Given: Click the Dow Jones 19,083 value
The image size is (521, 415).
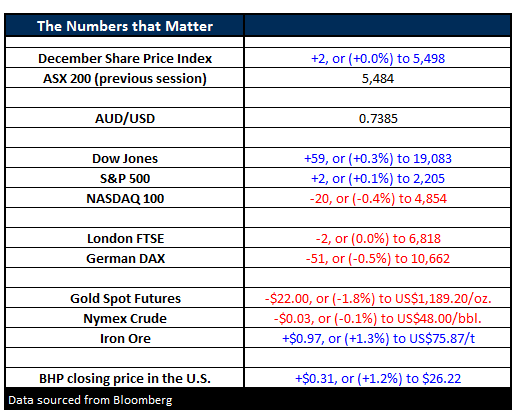Looking at the screenshot, I should click(378, 159).
